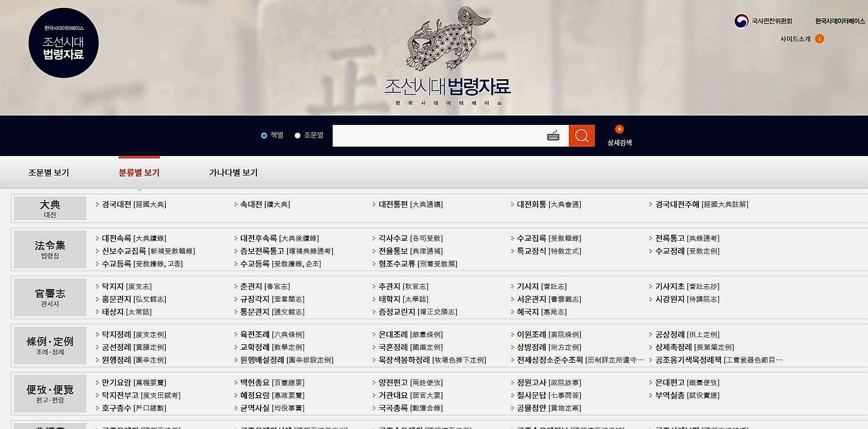Open 전록통고 entry

pyautogui.click(x=688, y=239)
